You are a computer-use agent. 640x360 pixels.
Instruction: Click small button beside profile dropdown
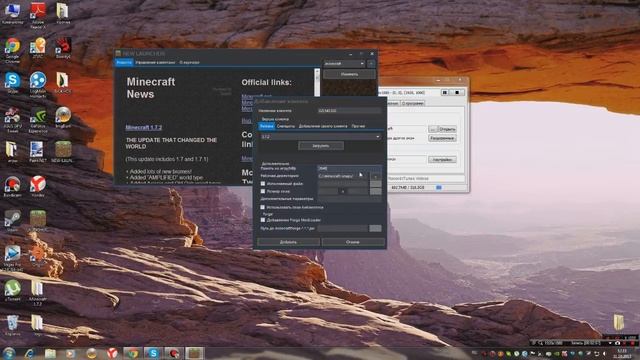pyautogui.click(x=371, y=64)
